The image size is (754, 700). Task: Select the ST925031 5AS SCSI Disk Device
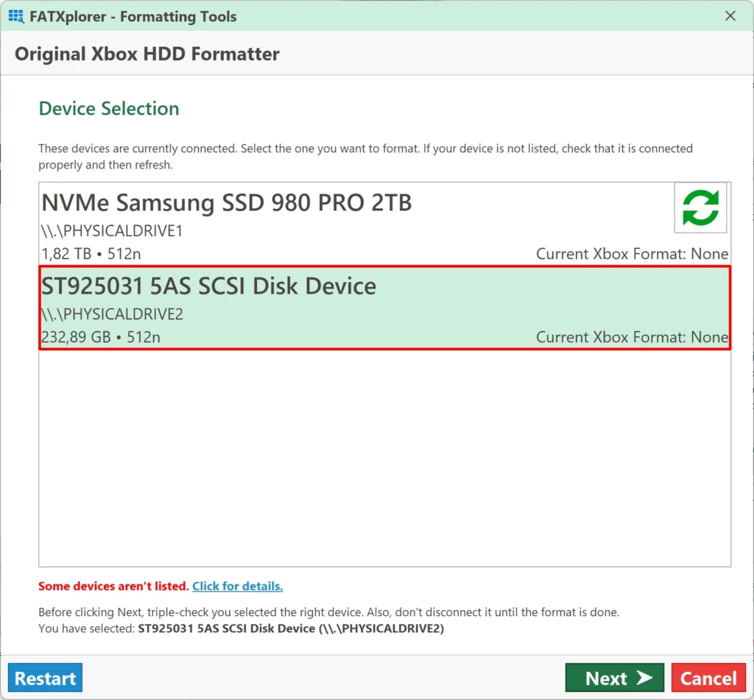[384, 308]
